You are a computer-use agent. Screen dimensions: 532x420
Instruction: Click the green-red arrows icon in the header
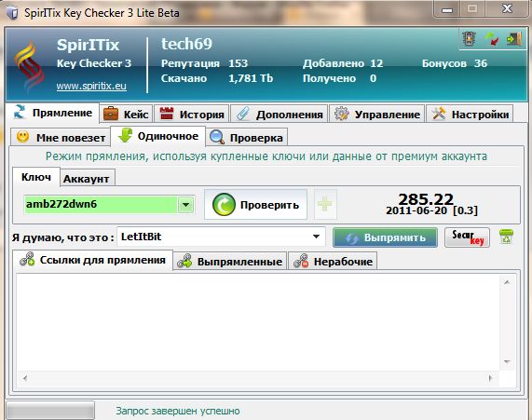(x=492, y=39)
